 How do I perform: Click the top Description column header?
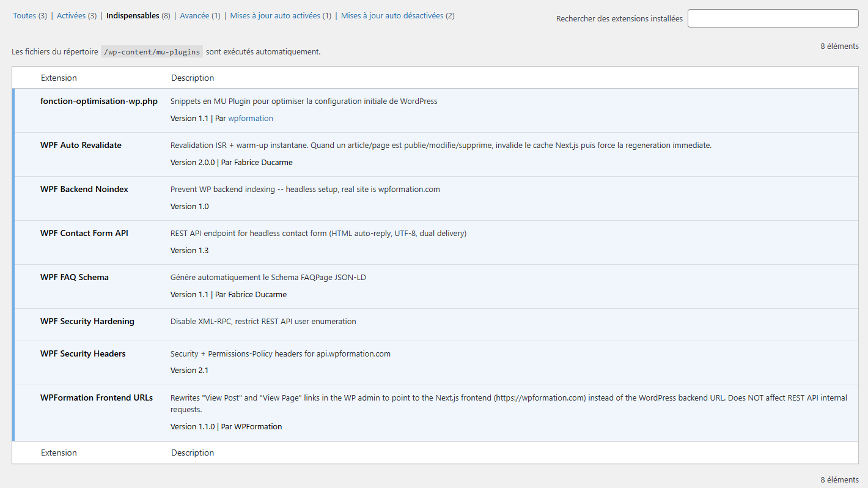tap(193, 78)
